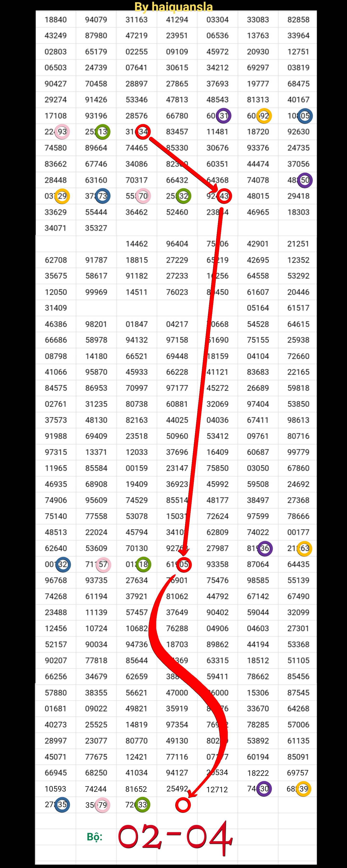Select the purple circled number 50
Image resolution: width=347 pixels, height=868 pixels.
coord(305,180)
